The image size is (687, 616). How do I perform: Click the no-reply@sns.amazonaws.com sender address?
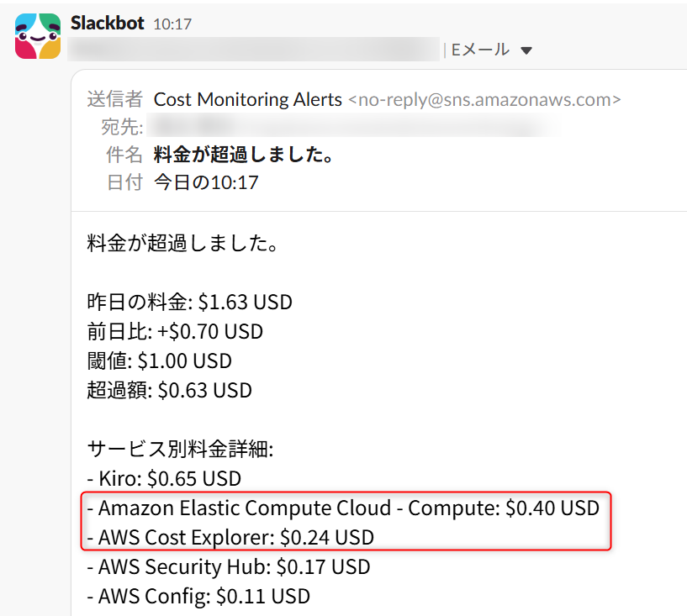tap(484, 99)
